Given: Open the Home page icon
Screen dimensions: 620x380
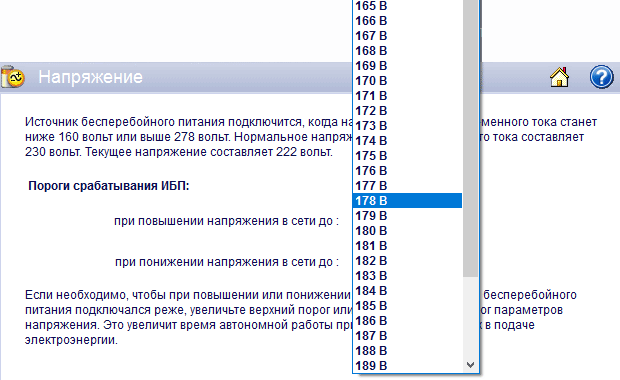Looking at the screenshot, I should [560, 77].
